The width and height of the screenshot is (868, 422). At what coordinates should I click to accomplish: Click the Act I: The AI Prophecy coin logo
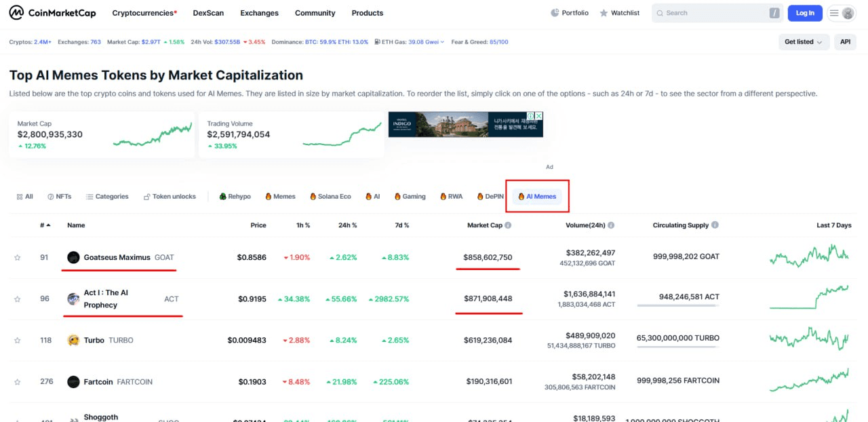[73, 299]
